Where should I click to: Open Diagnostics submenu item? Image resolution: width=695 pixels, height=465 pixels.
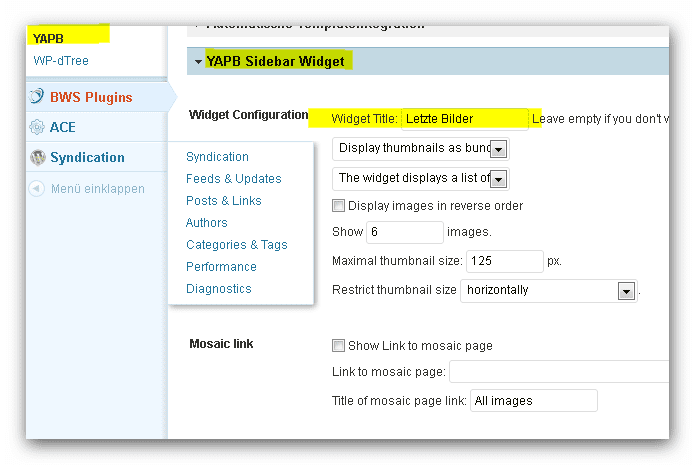pos(219,289)
